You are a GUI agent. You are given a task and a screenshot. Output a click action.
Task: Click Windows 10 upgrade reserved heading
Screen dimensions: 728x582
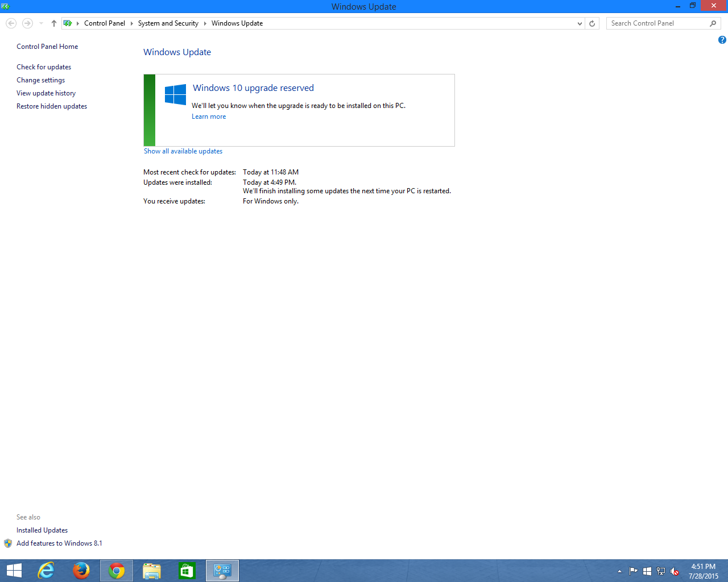tap(253, 88)
